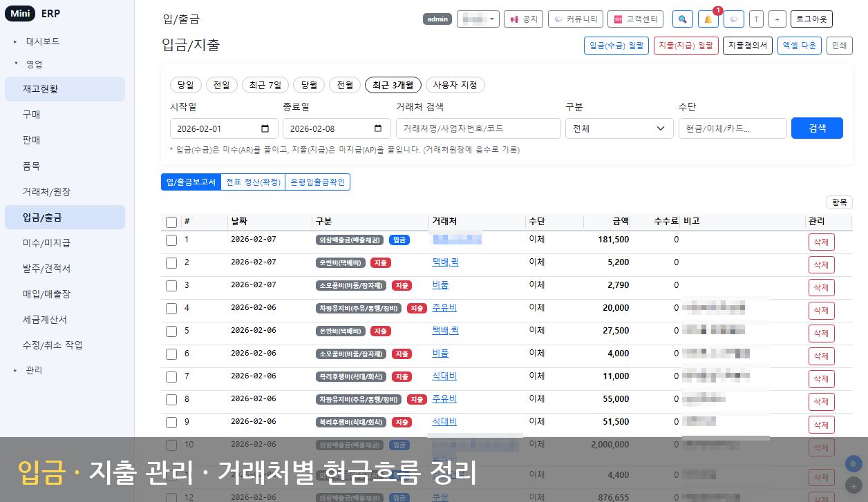Open 공지 announcements with megaphone icon
Viewport: 868px width, 502px height.
click(x=524, y=19)
